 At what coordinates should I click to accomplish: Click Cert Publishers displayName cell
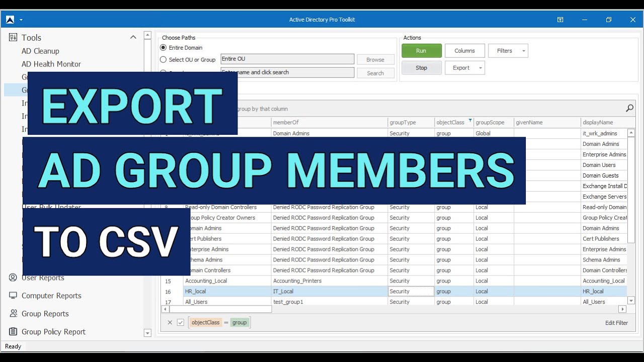point(604,239)
